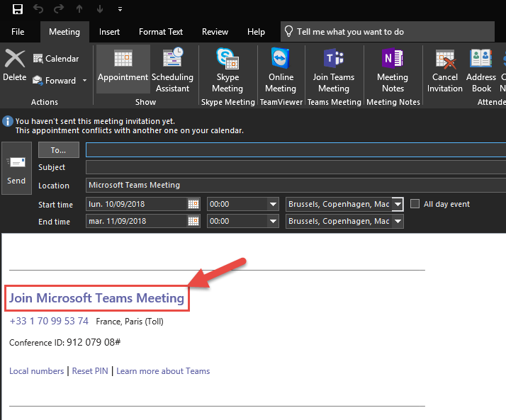Open the Local numbers link

pos(36,371)
